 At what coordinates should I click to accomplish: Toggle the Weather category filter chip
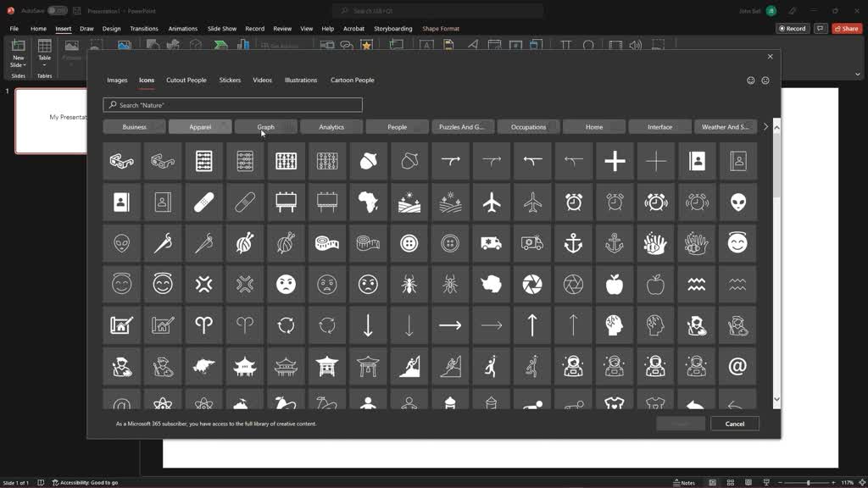pos(725,127)
